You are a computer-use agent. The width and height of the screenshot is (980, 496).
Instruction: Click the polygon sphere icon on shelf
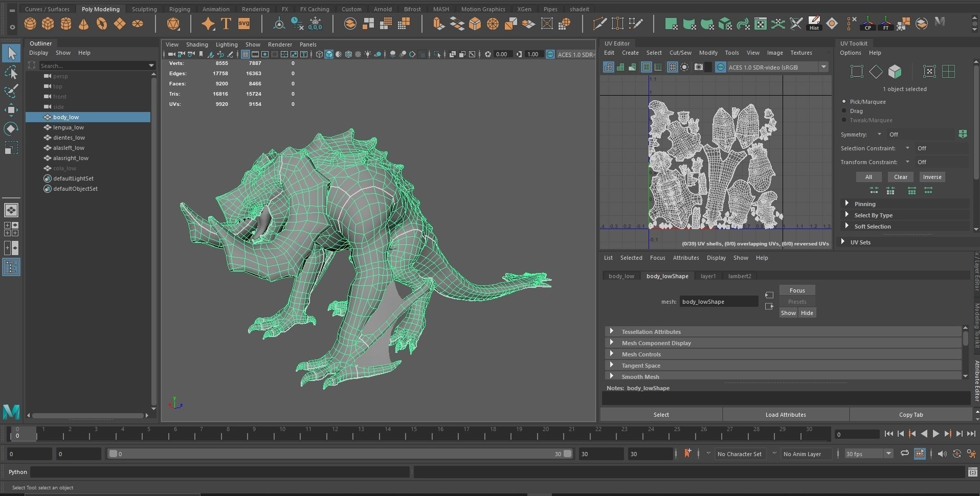pos(30,24)
